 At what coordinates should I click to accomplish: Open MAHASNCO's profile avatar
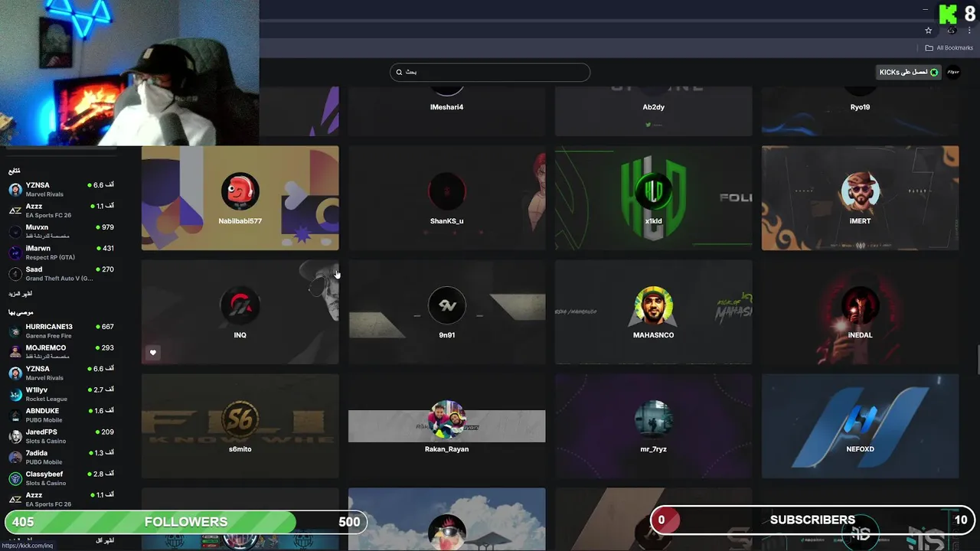[653, 305]
